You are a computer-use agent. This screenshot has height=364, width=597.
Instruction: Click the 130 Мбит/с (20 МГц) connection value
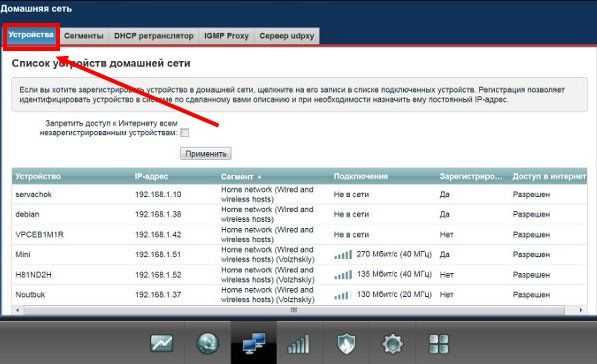(394, 294)
